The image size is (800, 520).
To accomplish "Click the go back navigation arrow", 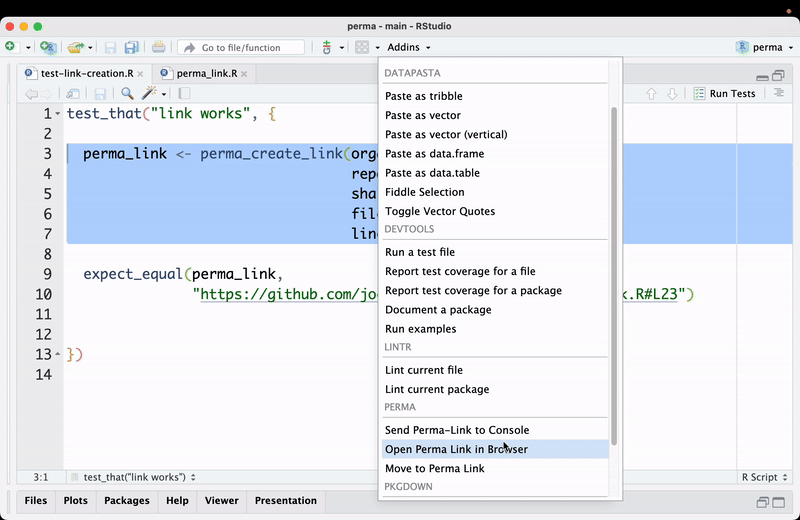I will coord(31,93).
